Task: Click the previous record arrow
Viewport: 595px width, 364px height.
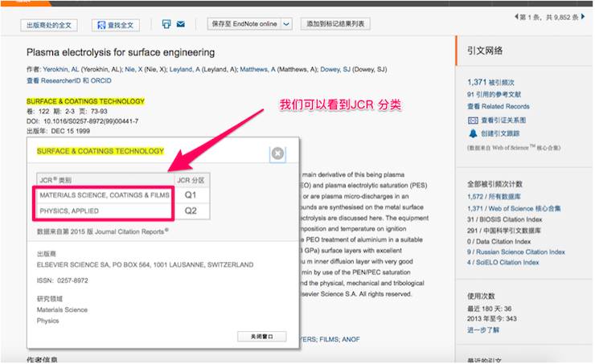Action: click(x=515, y=17)
